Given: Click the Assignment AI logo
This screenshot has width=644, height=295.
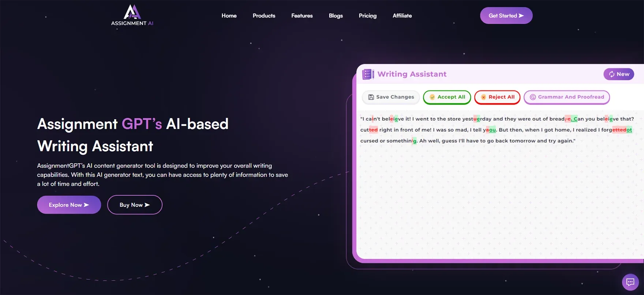Looking at the screenshot, I should click(x=132, y=15).
